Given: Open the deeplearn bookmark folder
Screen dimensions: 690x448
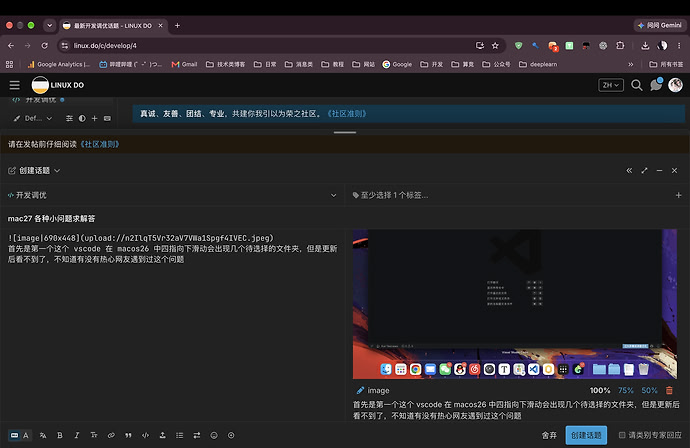Looking at the screenshot, I should click(x=538, y=64).
